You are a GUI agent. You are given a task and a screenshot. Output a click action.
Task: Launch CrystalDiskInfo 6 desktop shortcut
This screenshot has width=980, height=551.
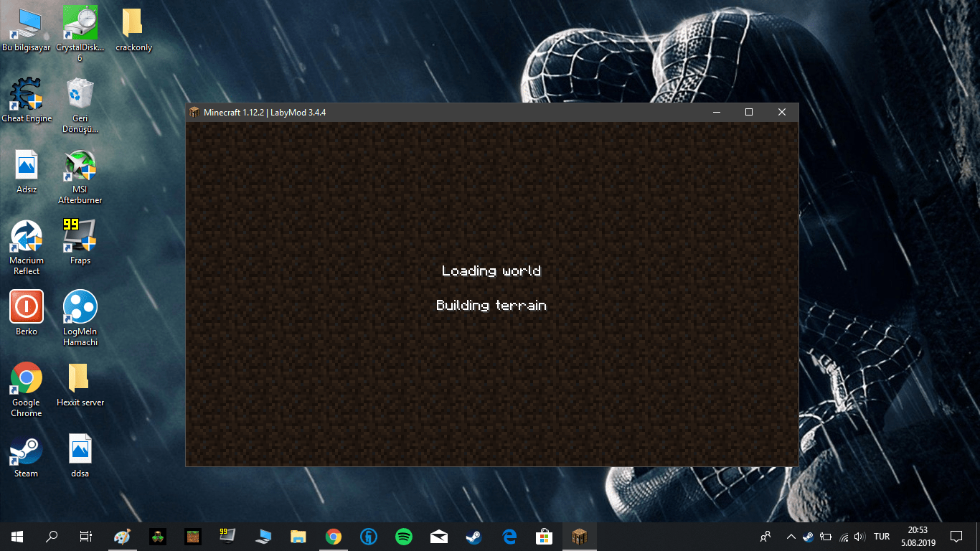pos(80,34)
